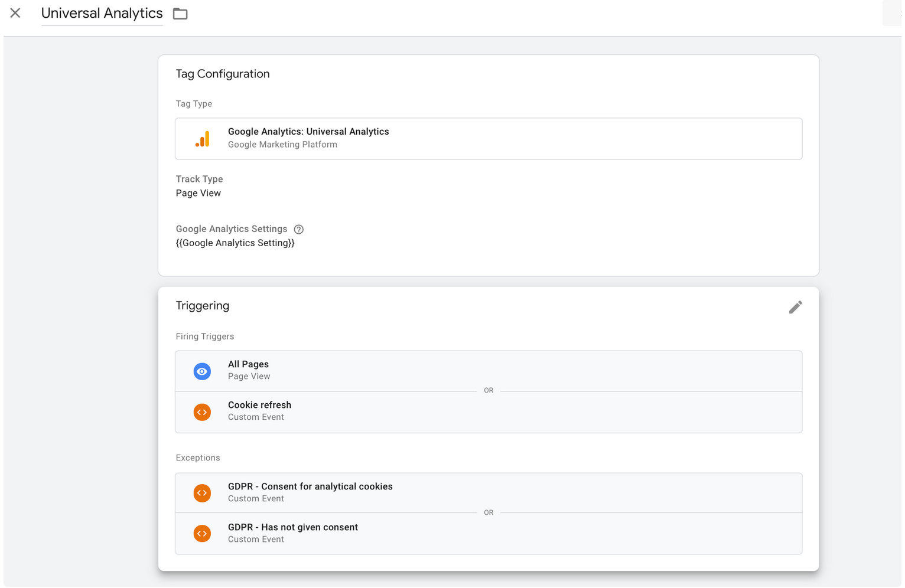
Task: Open help for Google Analytics Settings
Action: (x=299, y=229)
